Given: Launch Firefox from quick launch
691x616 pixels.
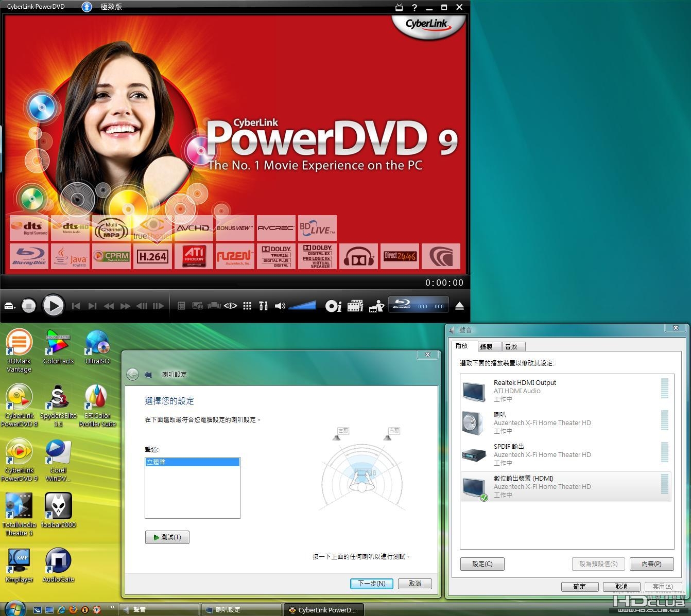Looking at the screenshot, I should tap(73, 610).
